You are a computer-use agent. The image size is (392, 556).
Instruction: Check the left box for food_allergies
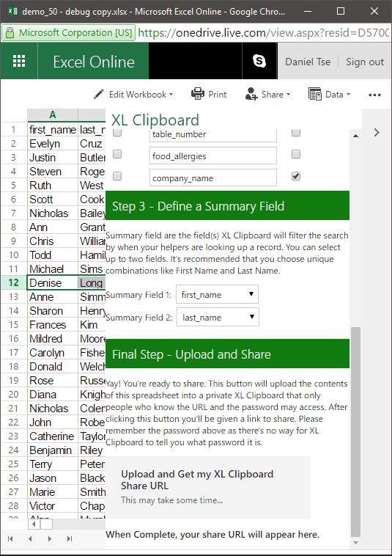(x=117, y=154)
